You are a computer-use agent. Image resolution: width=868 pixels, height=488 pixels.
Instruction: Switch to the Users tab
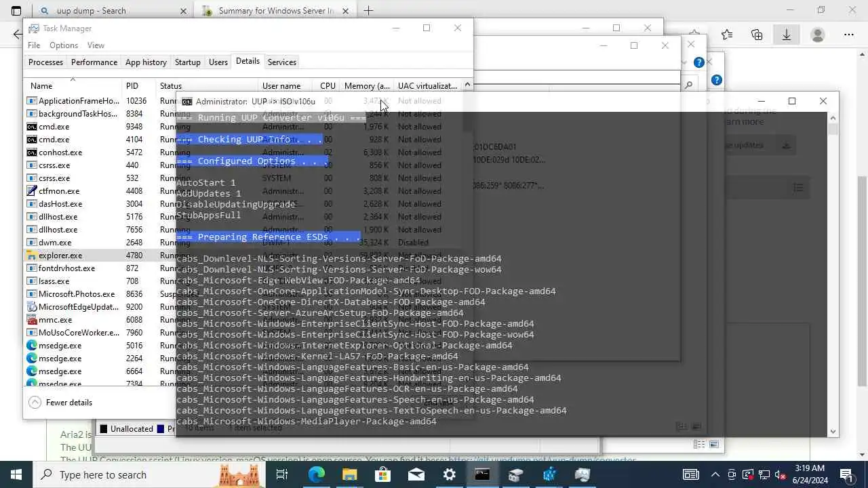click(x=218, y=62)
